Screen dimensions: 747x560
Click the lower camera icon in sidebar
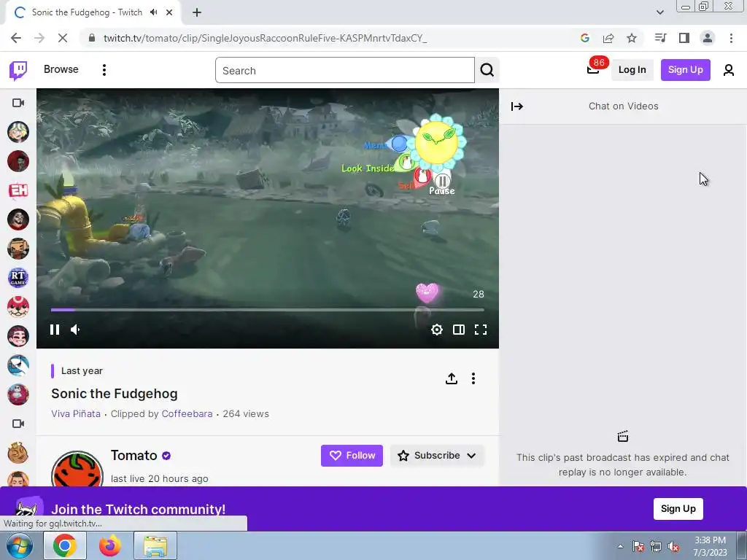click(x=18, y=424)
